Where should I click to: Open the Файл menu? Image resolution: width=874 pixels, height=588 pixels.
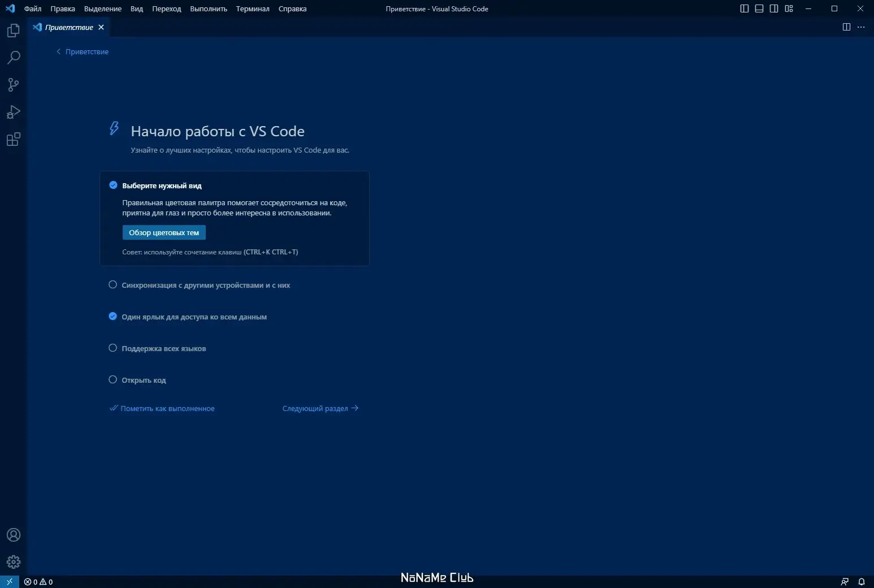33,8
